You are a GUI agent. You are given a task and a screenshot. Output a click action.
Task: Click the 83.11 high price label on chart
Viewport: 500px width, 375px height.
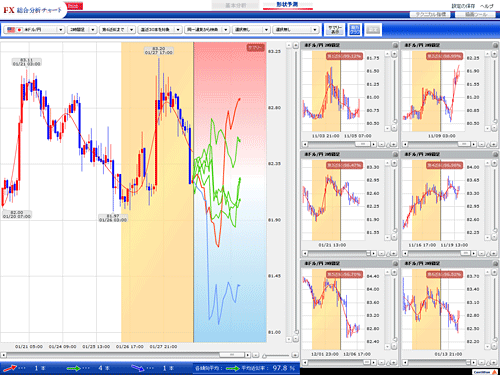27,62
